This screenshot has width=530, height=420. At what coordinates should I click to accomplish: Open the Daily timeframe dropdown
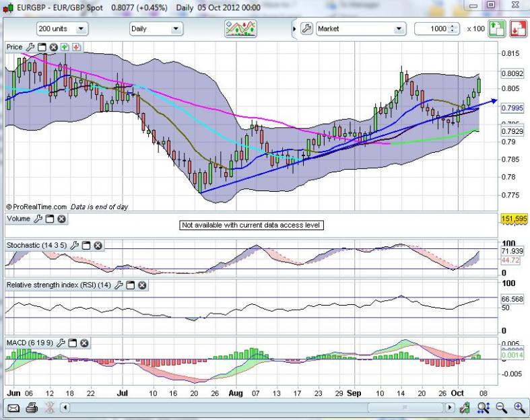(156, 29)
